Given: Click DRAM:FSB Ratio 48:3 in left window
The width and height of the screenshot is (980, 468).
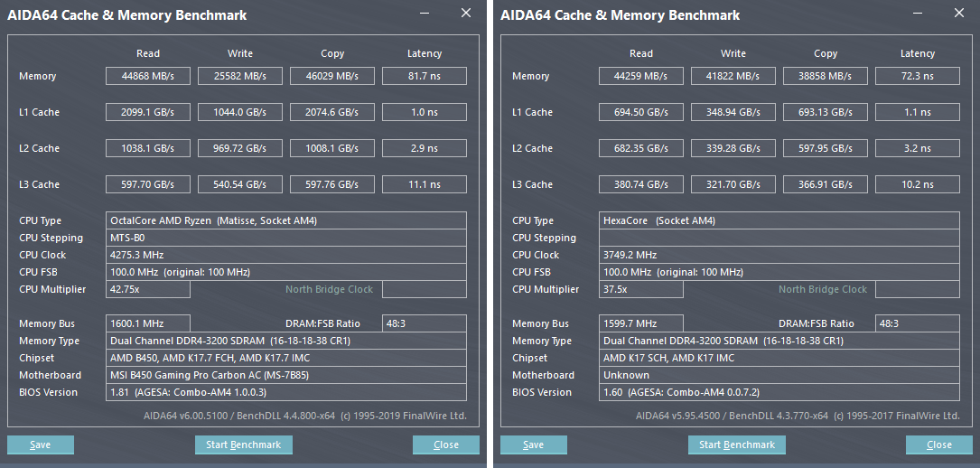Looking at the screenshot, I should [425, 323].
